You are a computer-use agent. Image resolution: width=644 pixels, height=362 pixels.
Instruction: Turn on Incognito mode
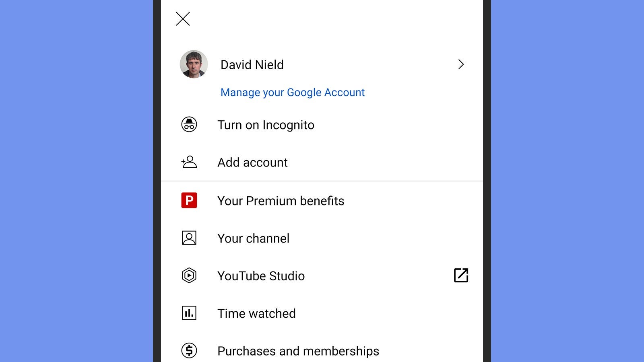(x=266, y=125)
